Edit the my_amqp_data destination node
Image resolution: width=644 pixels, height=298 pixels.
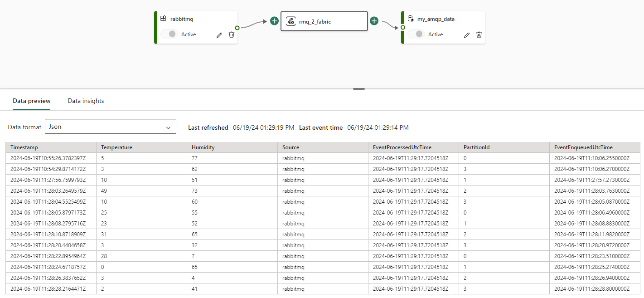(x=467, y=35)
